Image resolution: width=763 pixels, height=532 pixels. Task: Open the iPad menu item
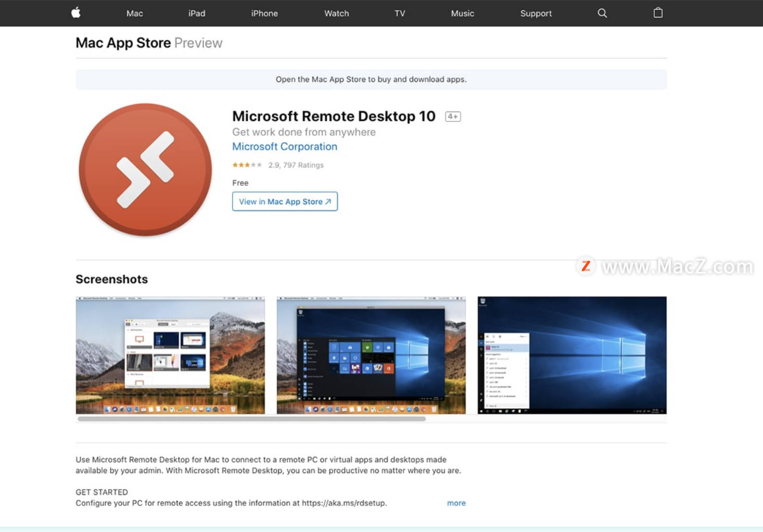point(197,14)
